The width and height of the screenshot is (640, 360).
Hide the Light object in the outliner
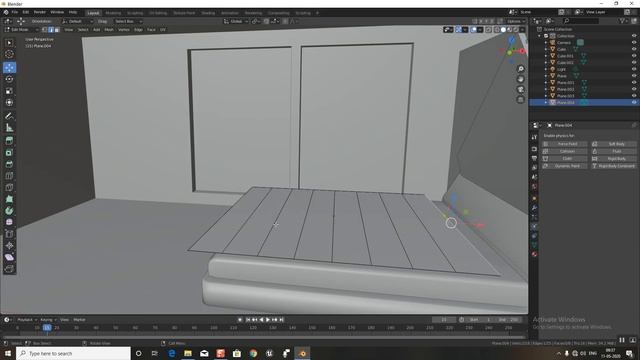pos(634,69)
